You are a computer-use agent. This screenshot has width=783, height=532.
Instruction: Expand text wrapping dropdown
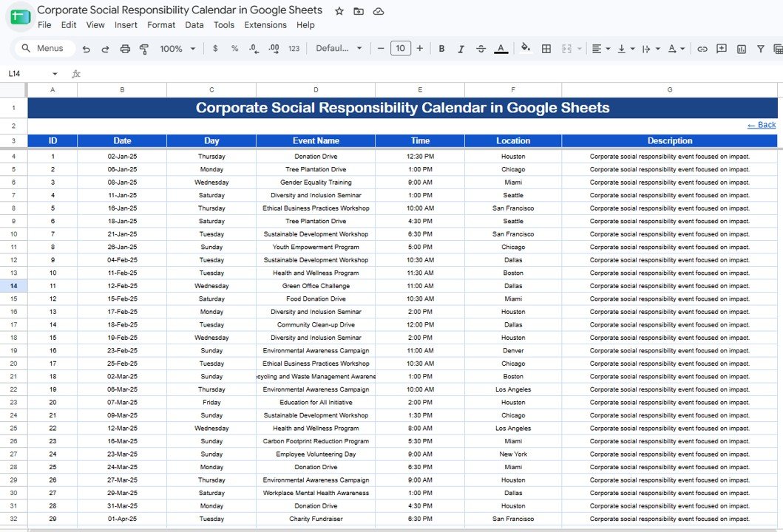pos(657,49)
